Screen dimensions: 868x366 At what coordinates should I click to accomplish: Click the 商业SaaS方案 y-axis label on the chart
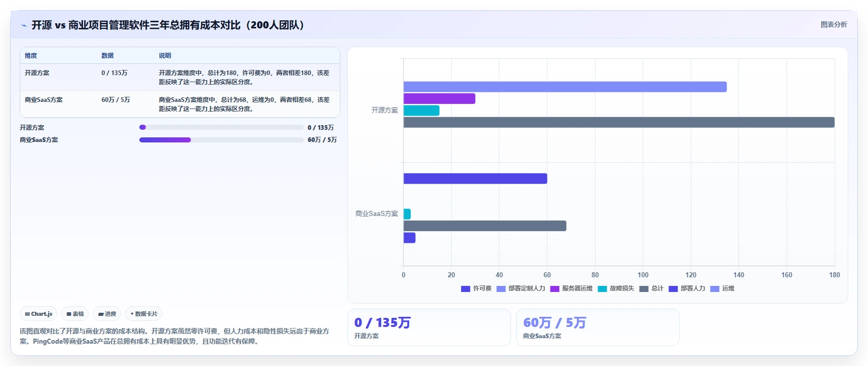[377, 214]
